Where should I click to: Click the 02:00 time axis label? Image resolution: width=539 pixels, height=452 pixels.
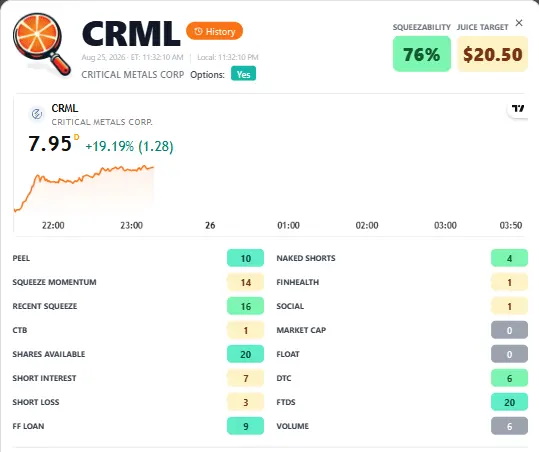coord(367,225)
